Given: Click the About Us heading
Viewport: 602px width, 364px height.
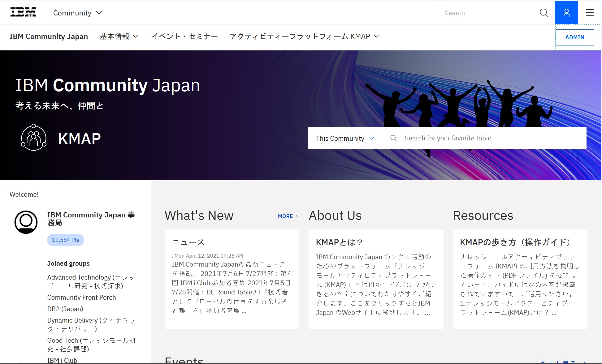Looking at the screenshot, I should (x=335, y=216).
